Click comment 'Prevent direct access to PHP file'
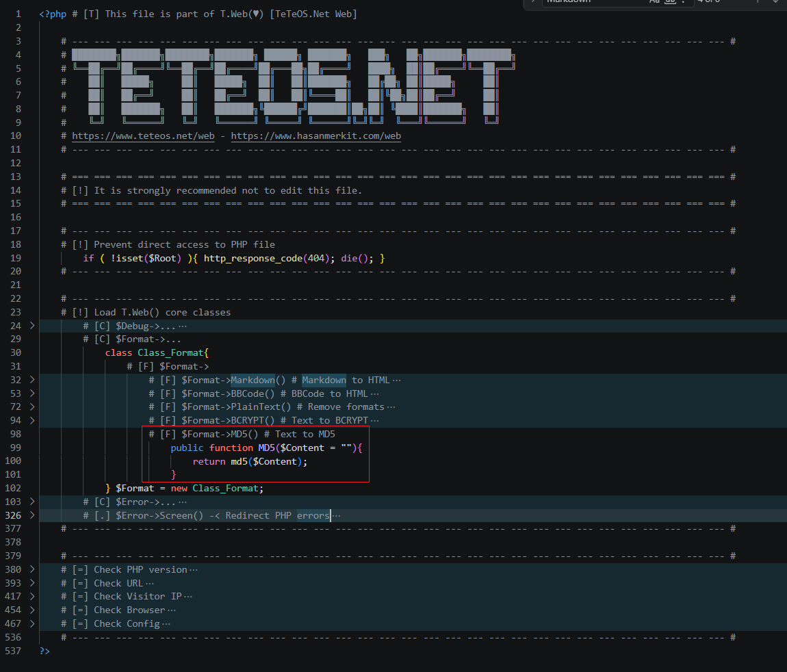787x672 pixels. click(x=184, y=244)
